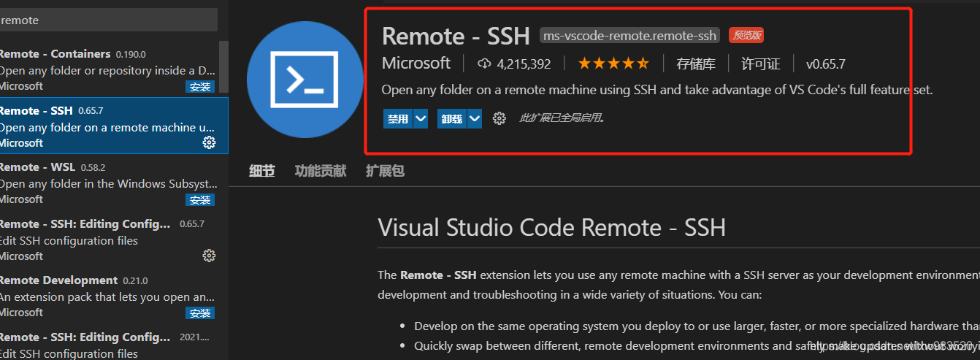
Task: Select Remote - Containers in extension list
Action: tap(111, 69)
